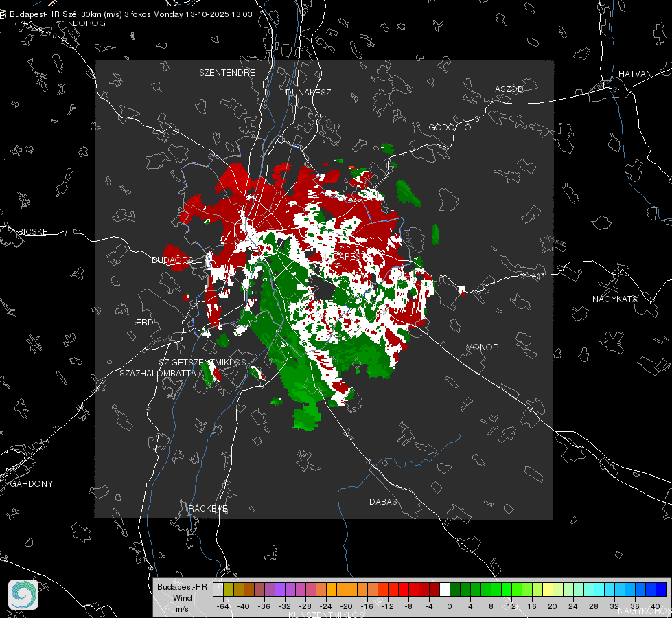Select the NAGYKÁTA town label

(614, 299)
